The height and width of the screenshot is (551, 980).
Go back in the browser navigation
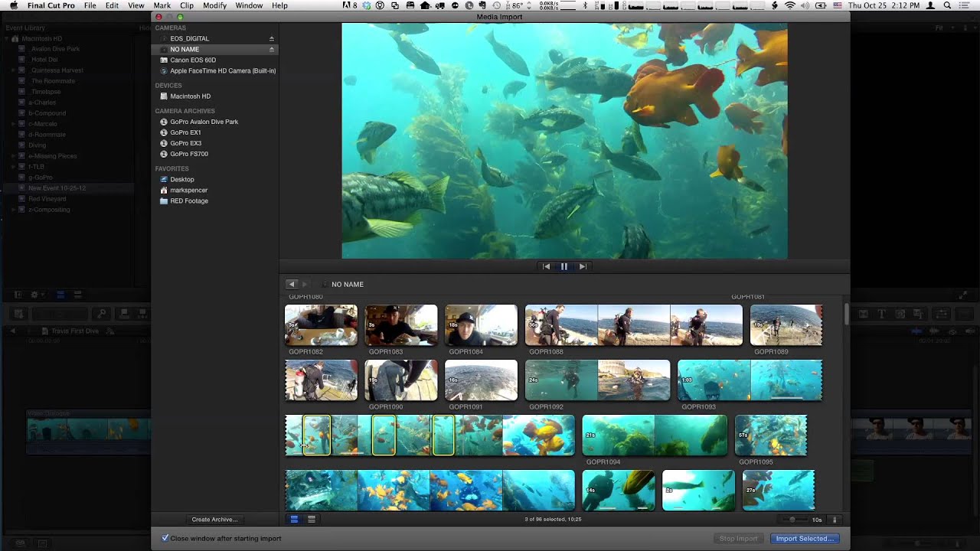291,284
